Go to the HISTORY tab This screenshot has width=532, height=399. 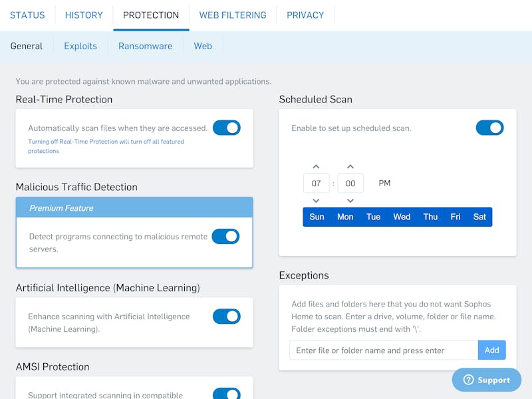coord(84,15)
